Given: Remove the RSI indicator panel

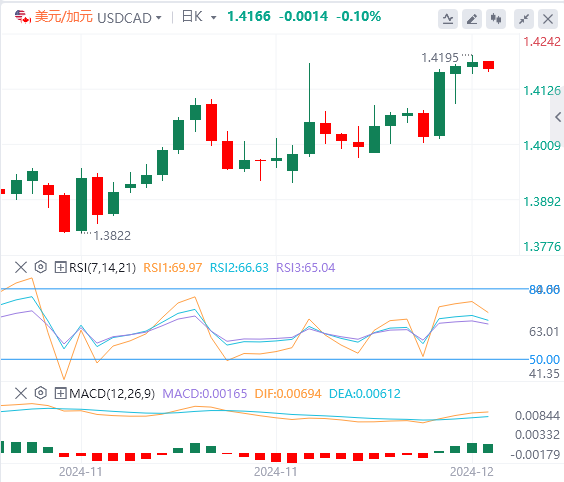Looking at the screenshot, I should [21, 267].
